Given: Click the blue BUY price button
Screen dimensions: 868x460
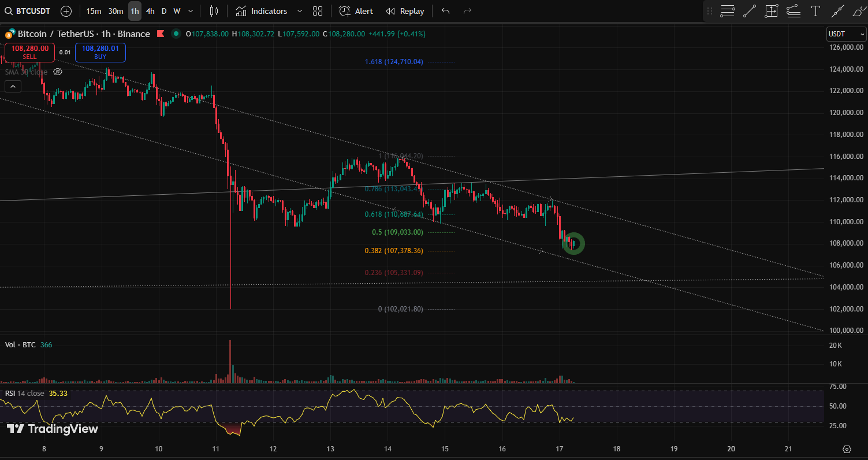Looking at the screenshot, I should 100,53.
